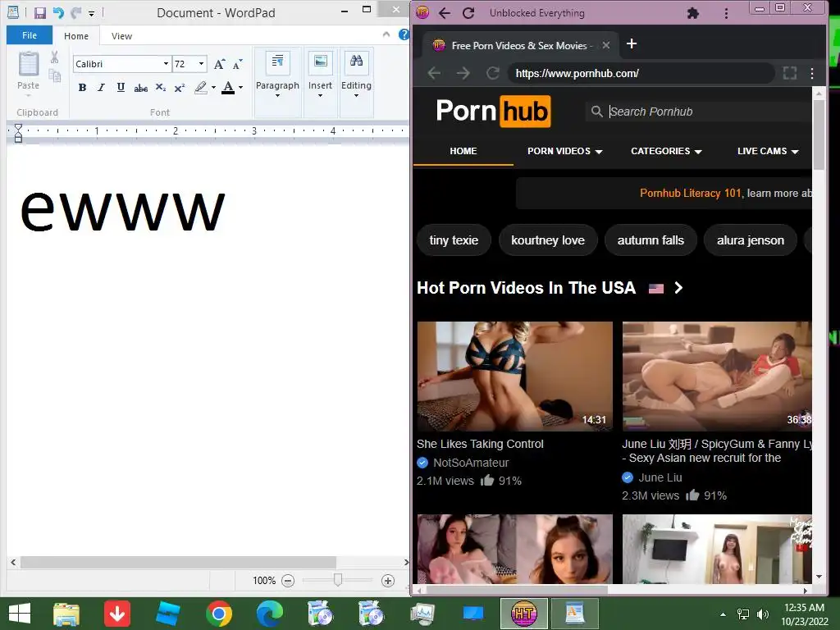840x630 pixels.
Task: Click the back arrow in browser title bar
Action: pos(444,13)
